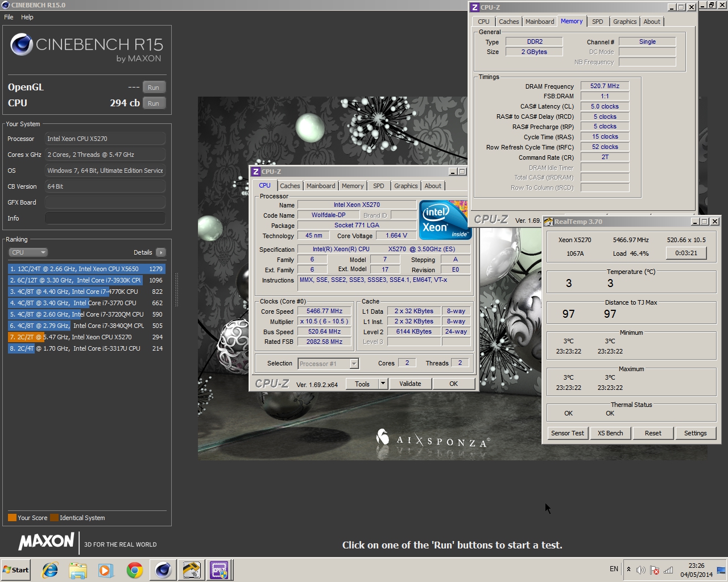Switch to Mainboard tab in front CPU-Z

point(321,186)
